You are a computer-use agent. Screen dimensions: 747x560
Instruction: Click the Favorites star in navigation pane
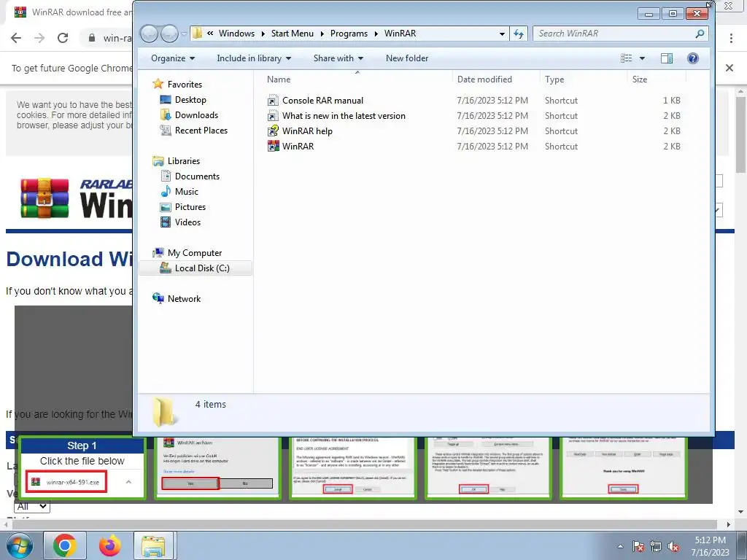(158, 85)
